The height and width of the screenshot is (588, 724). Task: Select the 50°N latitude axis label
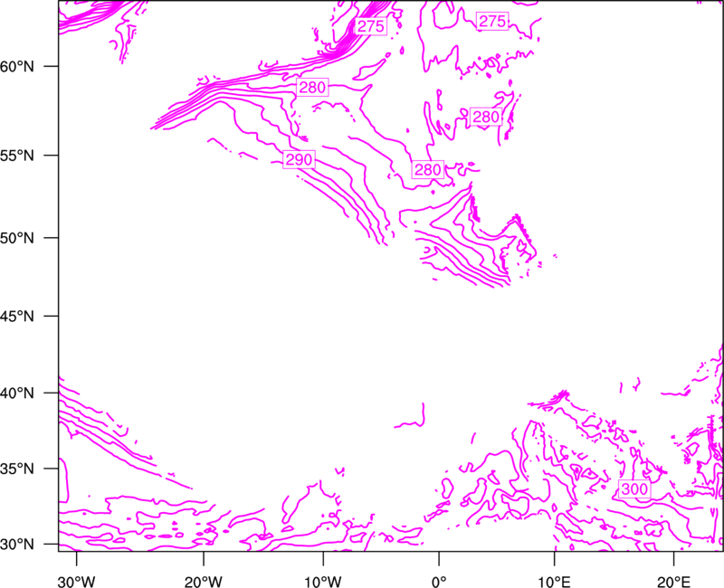(17, 238)
